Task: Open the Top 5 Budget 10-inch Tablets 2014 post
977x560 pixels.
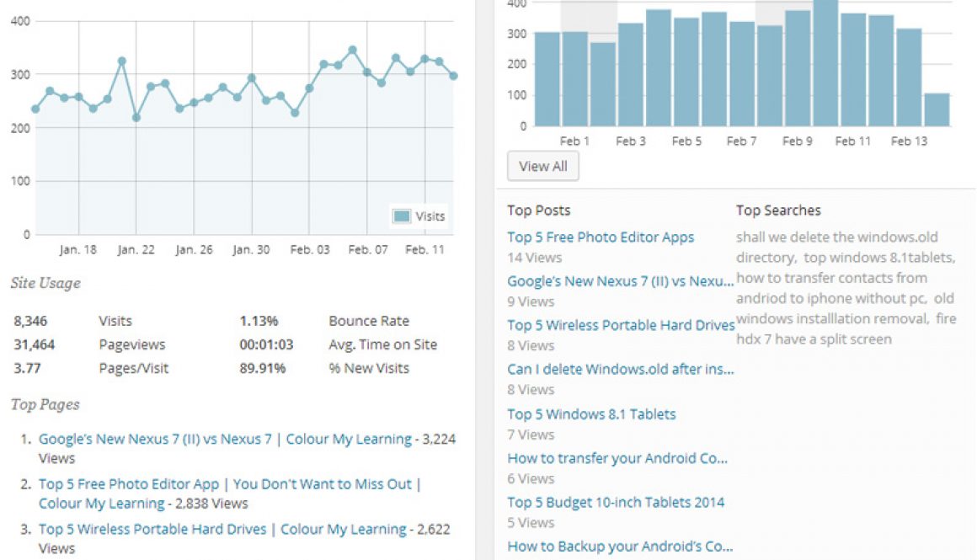Action: click(x=616, y=502)
